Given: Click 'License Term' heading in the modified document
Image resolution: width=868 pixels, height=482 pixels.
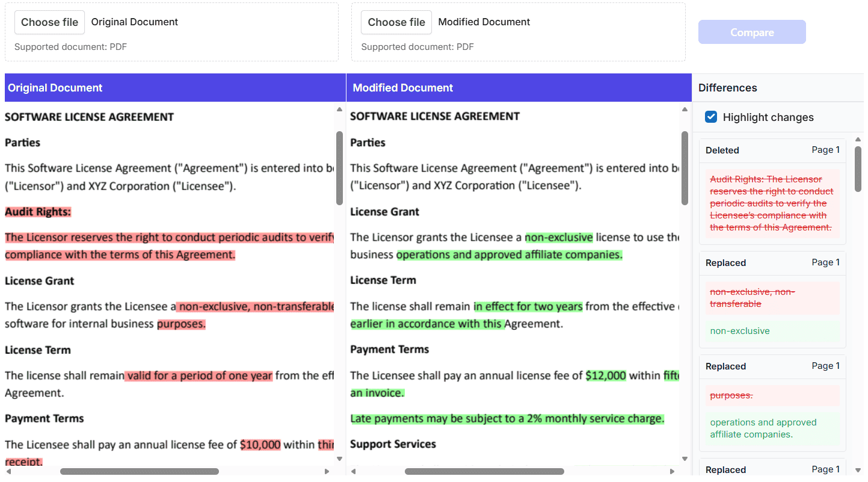Looking at the screenshot, I should tap(383, 280).
